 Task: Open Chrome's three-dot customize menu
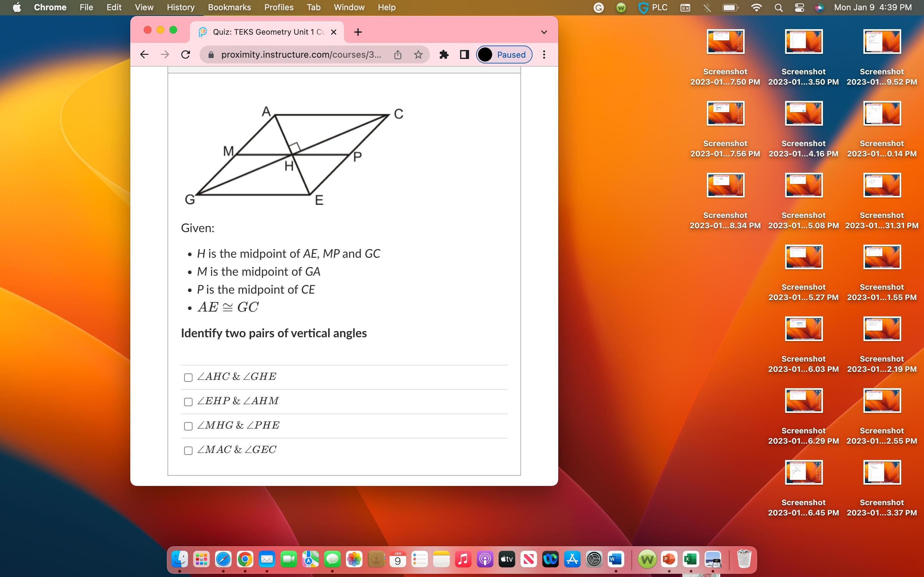pyautogui.click(x=544, y=54)
